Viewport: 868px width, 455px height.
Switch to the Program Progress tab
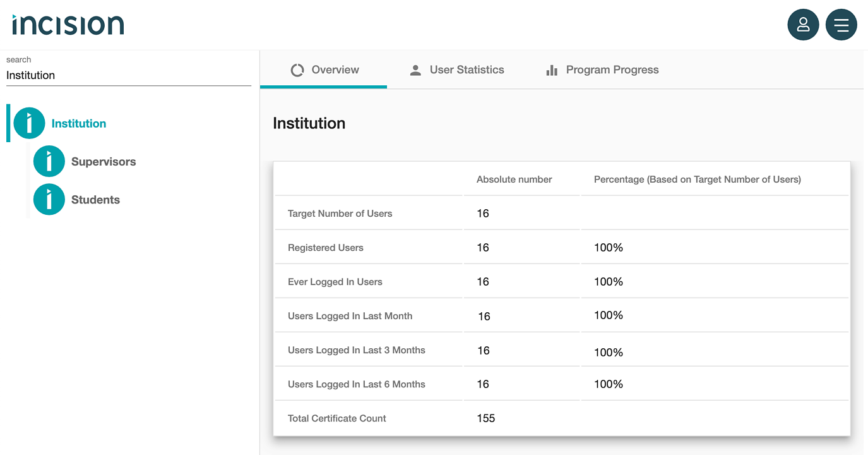[x=612, y=70]
